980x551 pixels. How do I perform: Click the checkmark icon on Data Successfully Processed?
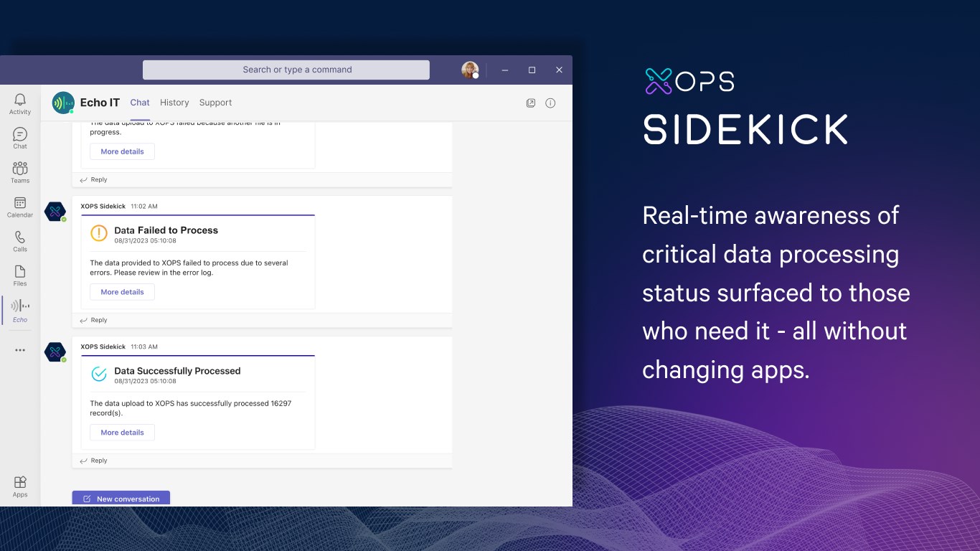(x=99, y=374)
